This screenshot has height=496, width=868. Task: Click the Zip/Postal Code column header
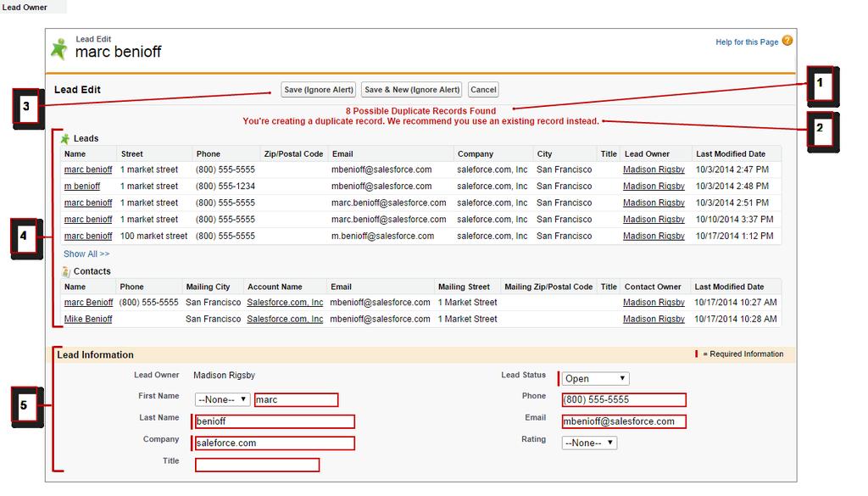[293, 154]
